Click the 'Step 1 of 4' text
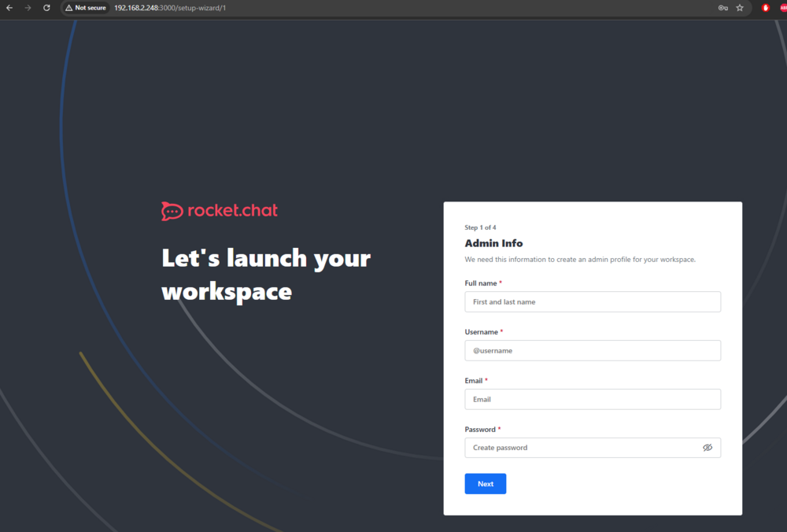787x532 pixels. [480, 227]
